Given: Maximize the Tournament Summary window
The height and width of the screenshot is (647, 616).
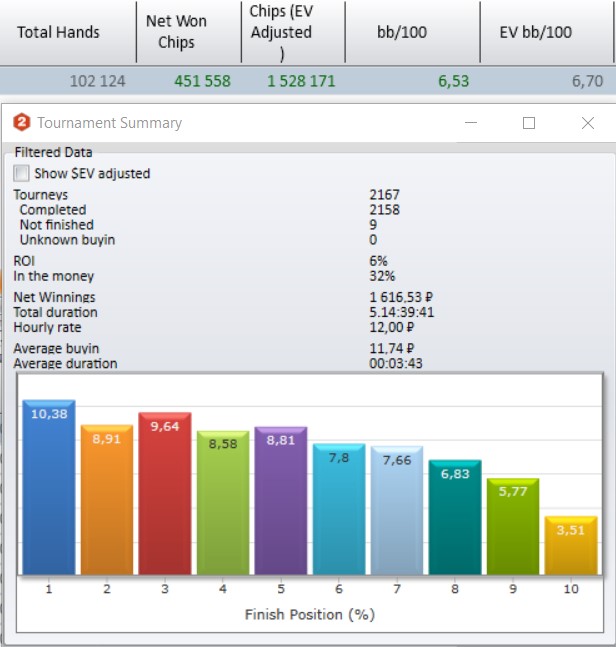Looking at the screenshot, I should pyautogui.click(x=529, y=123).
